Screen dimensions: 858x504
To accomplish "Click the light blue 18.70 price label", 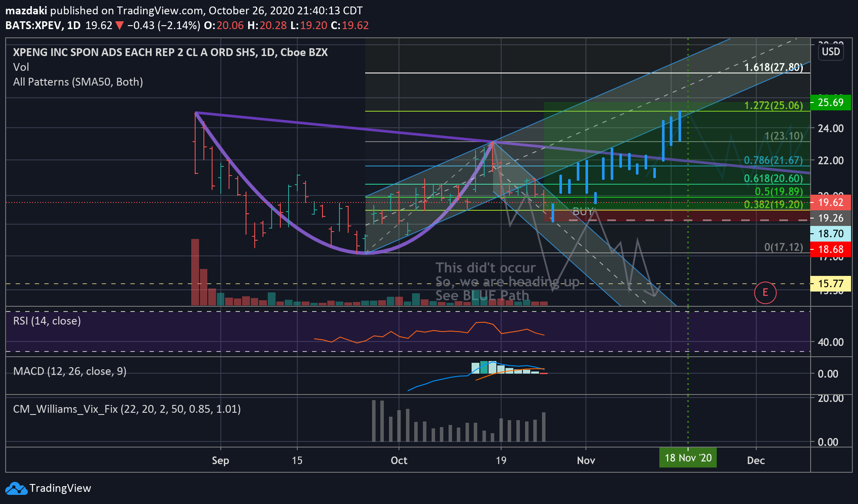I will 831,234.
